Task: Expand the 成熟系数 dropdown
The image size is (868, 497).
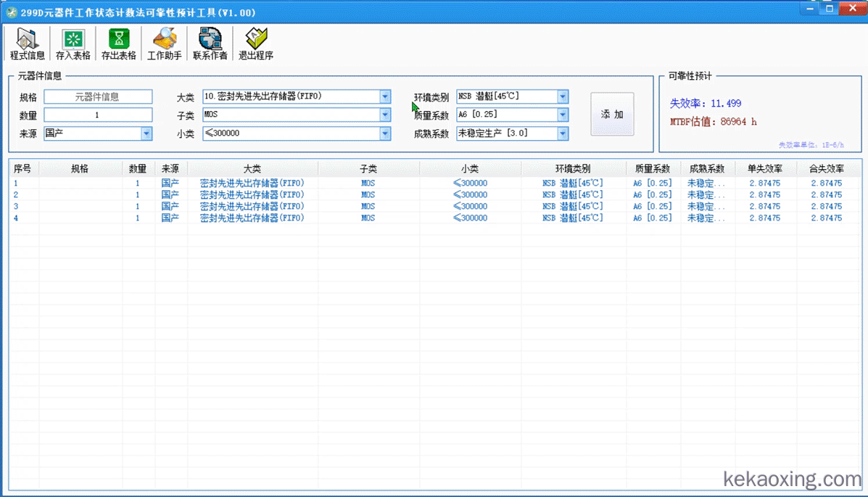Action: (563, 134)
